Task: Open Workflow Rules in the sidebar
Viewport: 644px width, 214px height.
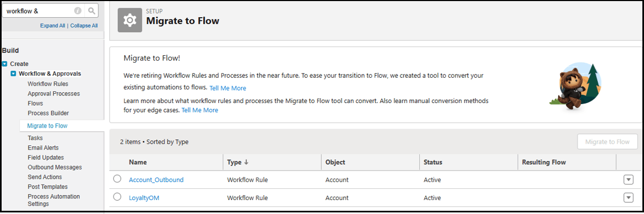Action: [x=48, y=84]
